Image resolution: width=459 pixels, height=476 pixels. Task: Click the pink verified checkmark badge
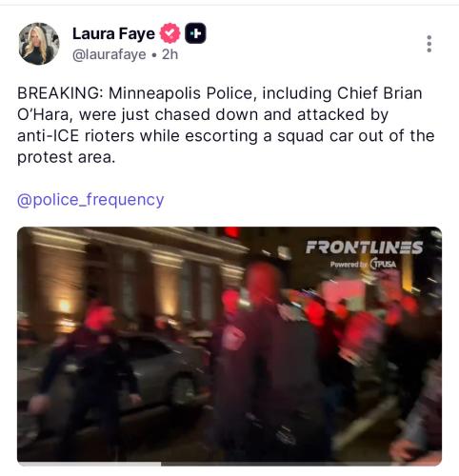[x=170, y=33]
